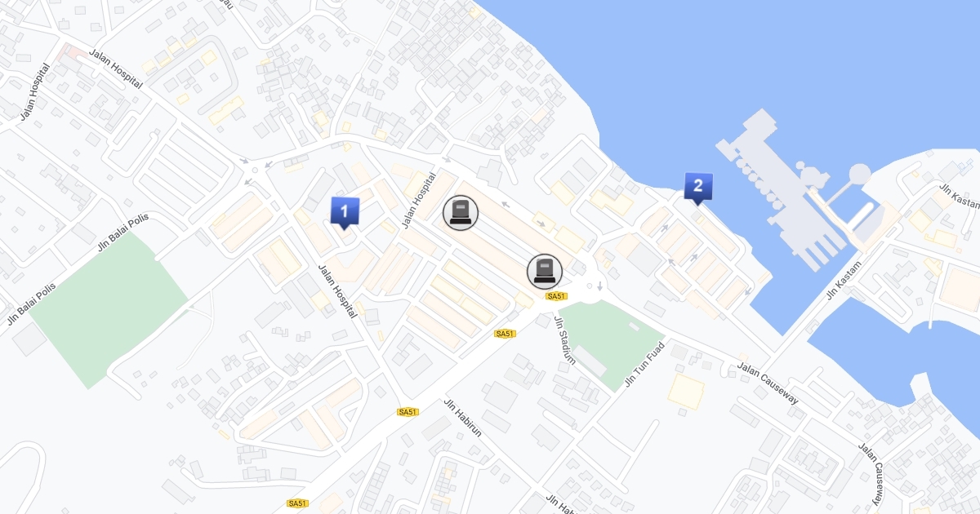Image resolution: width=980 pixels, height=514 pixels.
Task: Click the downward arrow at the Jln Stadium roundabout
Action: point(600,286)
